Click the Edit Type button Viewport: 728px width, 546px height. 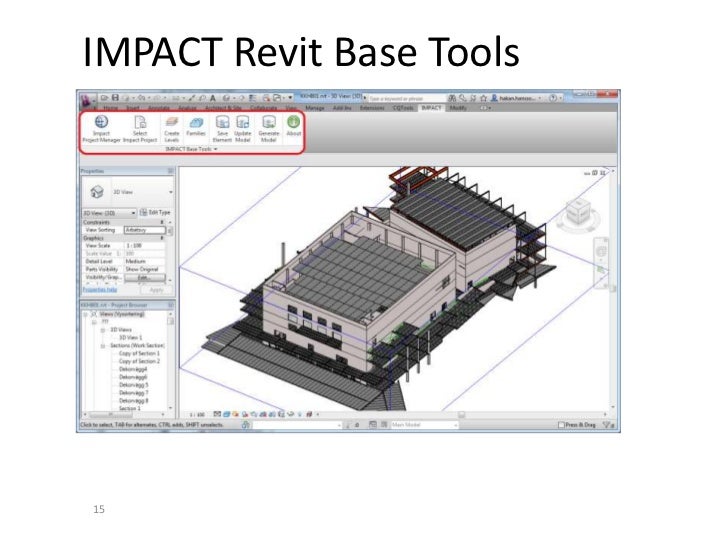(x=156, y=213)
